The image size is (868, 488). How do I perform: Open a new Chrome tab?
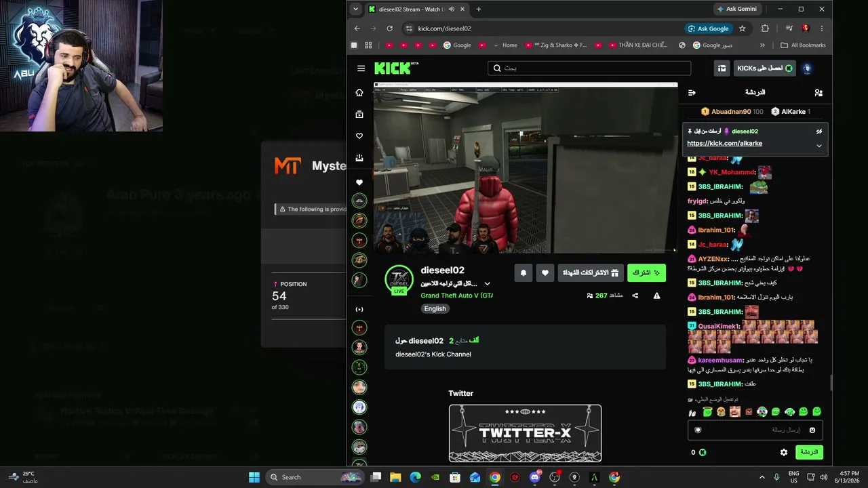[x=479, y=9]
